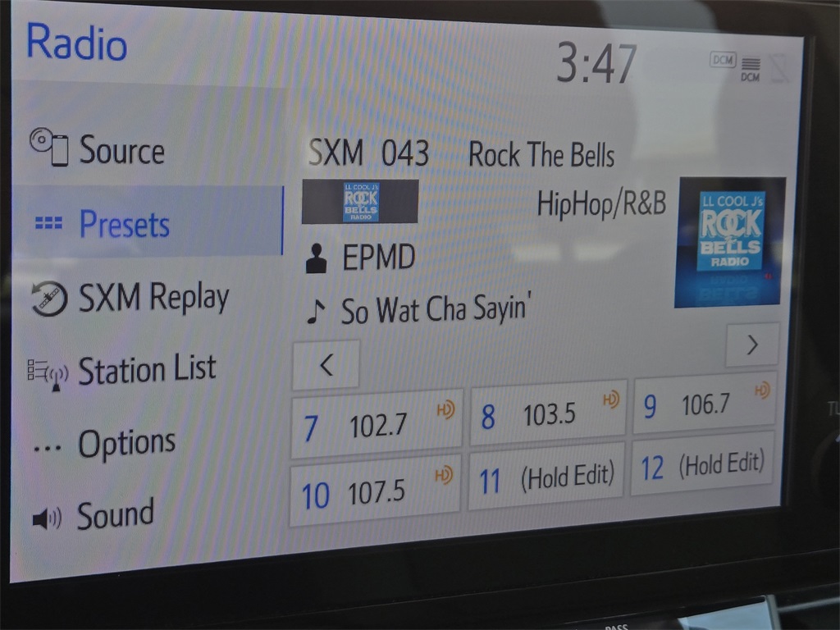Tap the Station List antenna icon
Screen dimensions: 840x630
coord(48,373)
